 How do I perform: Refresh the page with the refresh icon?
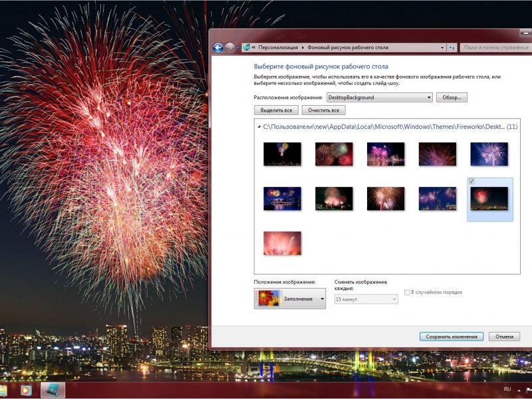pos(452,48)
